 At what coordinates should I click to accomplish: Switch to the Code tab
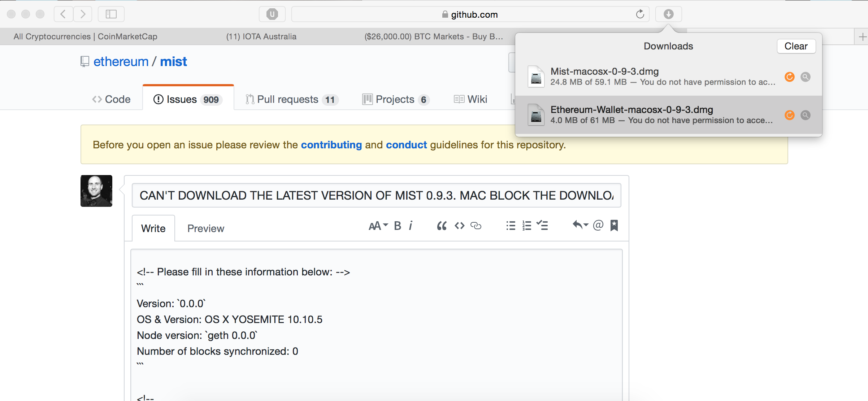point(111,99)
